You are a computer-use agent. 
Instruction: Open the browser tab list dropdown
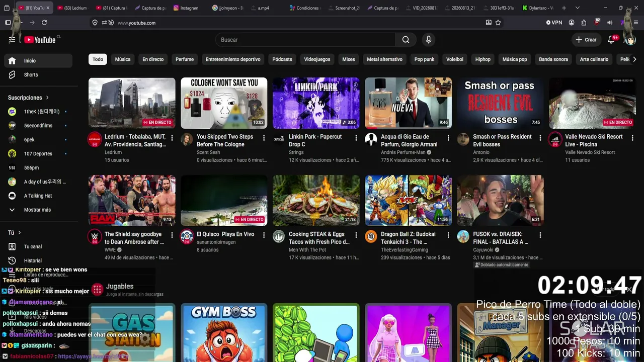point(577,8)
